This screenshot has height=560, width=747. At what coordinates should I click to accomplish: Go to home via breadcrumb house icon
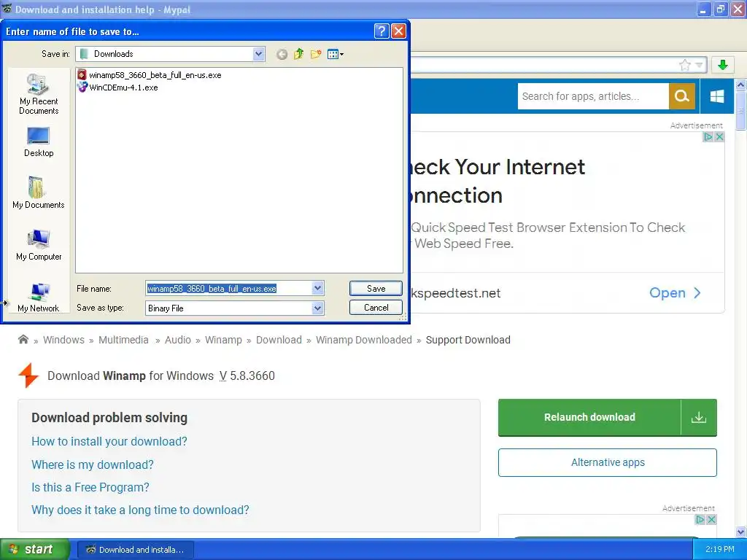(x=23, y=340)
